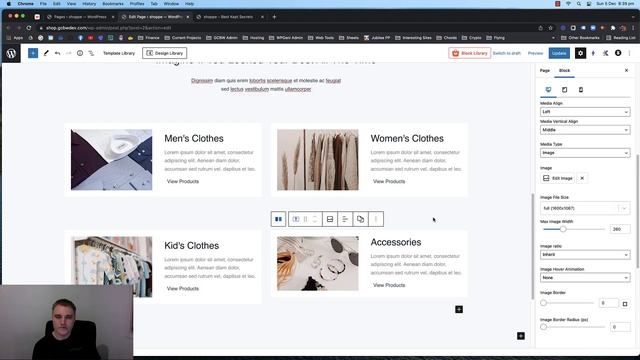
Task: Open the Block Library
Action: point(469,53)
